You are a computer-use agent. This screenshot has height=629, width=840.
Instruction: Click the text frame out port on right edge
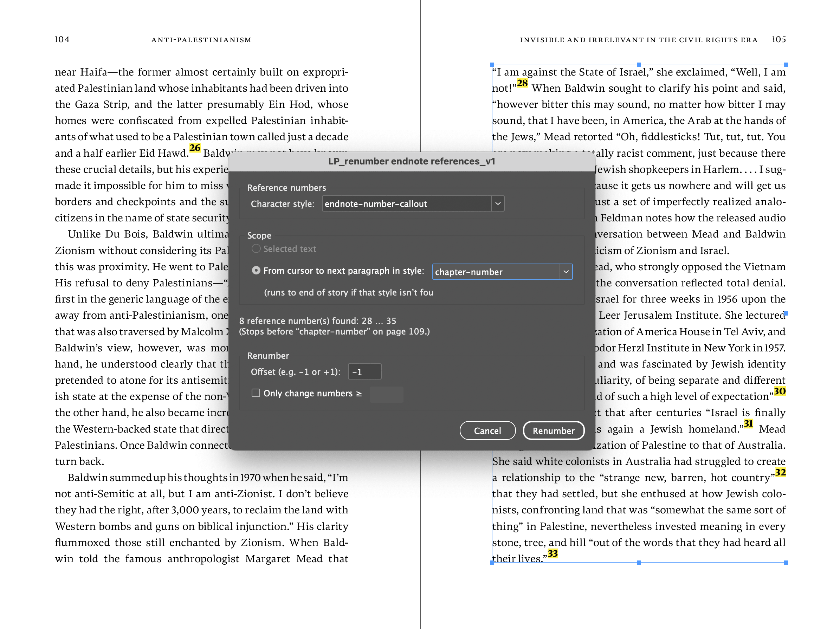click(x=786, y=313)
